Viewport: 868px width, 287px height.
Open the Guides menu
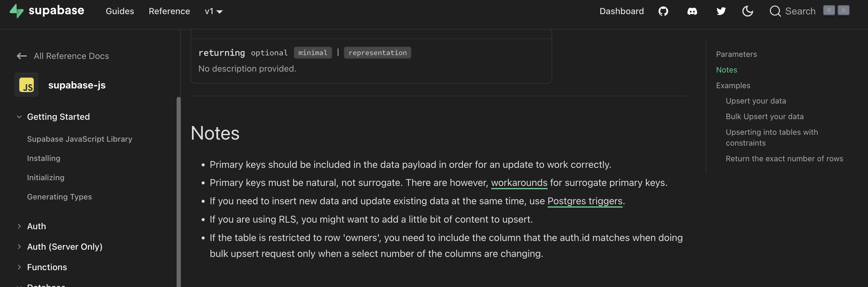coord(120,11)
